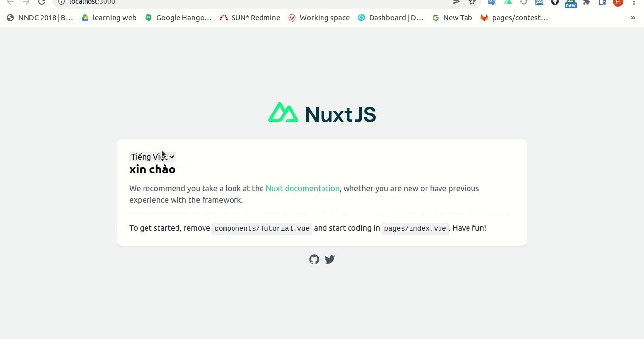Click the Google Translate extension icon

point(492,2)
